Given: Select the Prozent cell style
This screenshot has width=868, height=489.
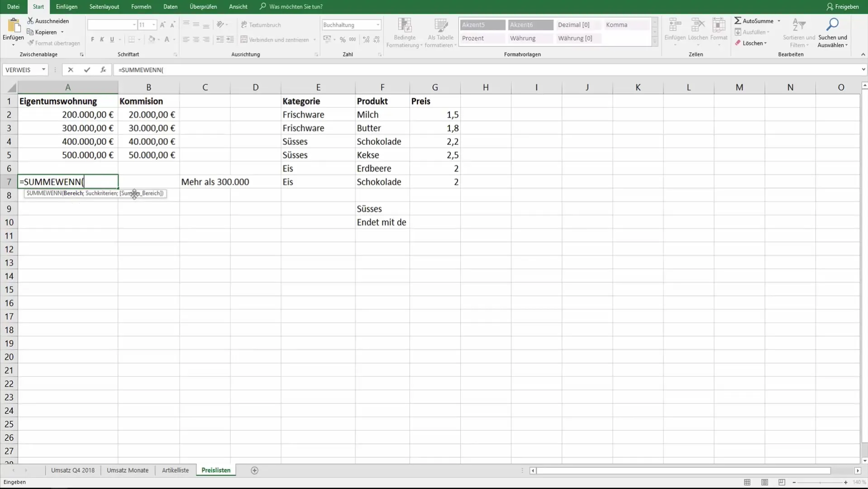Looking at the screenshot, I should [x=482, y=38].
